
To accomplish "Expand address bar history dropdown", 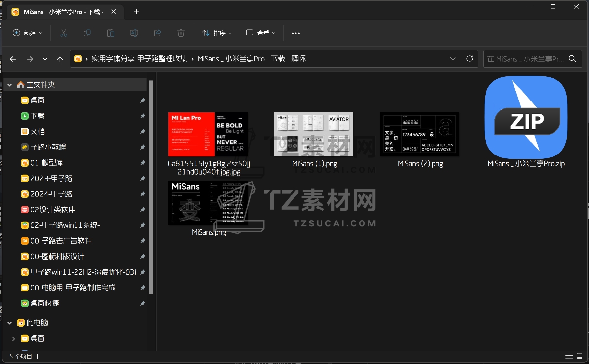I will point(453,59).
